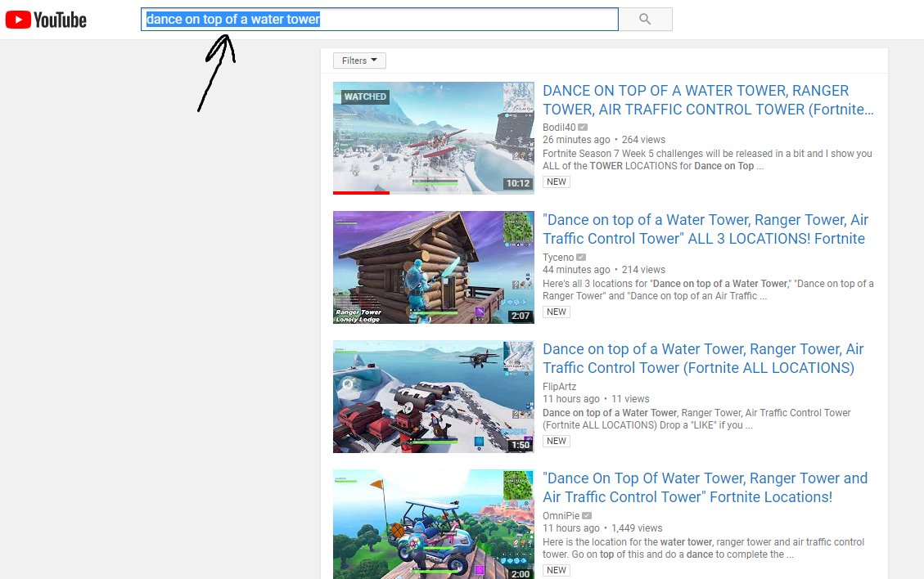
Task: Click verified badge next to Tyceno
Action: (581, 258)
